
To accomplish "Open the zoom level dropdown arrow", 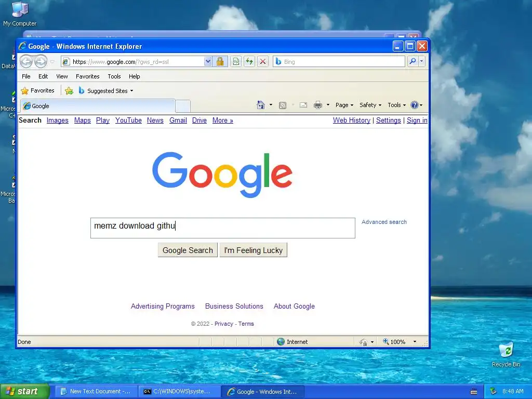I will pyautogui.click(x=415, y=342).
